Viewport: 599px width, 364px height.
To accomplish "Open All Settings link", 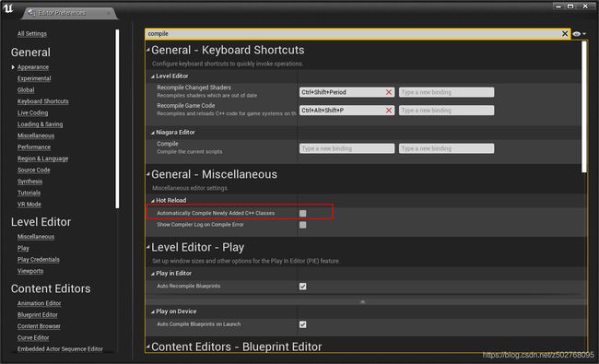I will (32, 33).
